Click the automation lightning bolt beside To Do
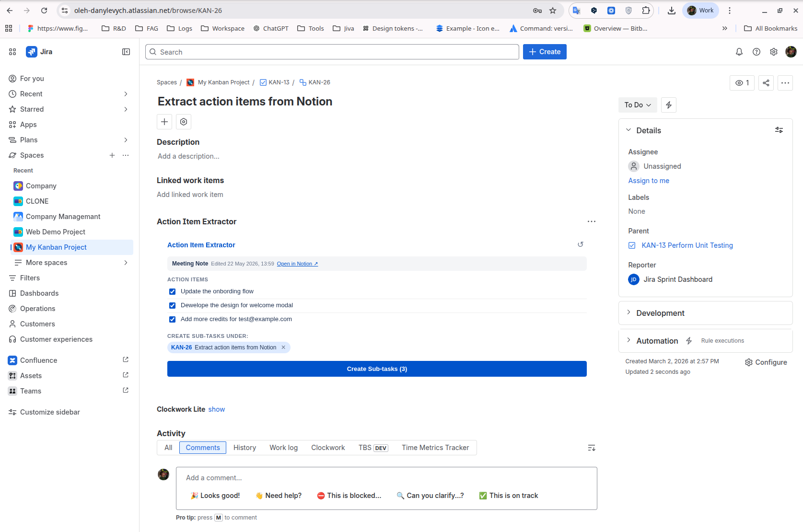 [x=669, y=105]
